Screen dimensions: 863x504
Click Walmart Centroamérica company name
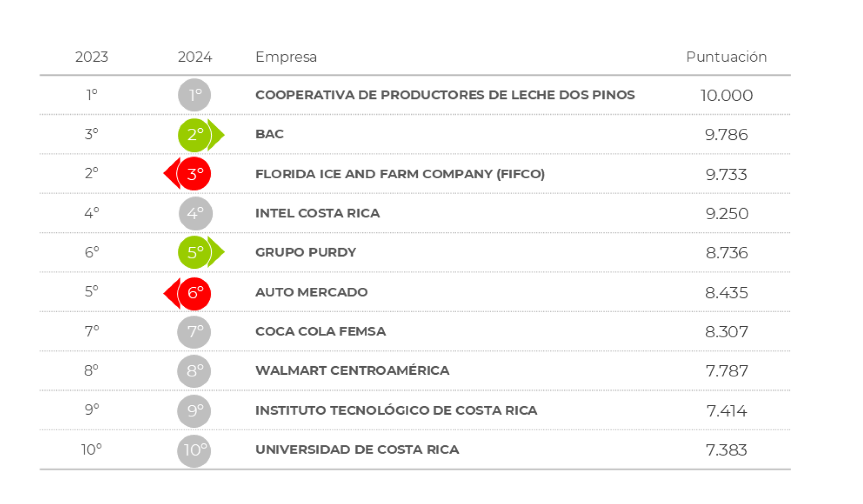(x=352, y=371)
